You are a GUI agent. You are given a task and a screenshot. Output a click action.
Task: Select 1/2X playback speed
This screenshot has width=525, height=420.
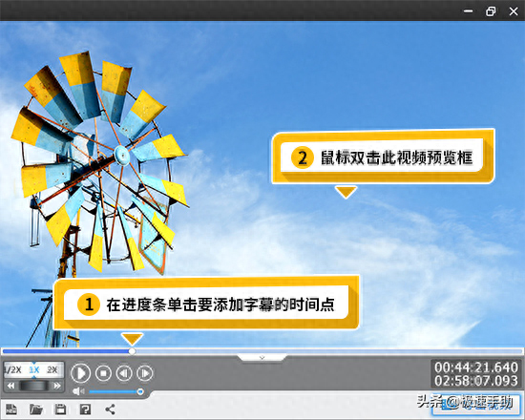[x=12, y=369]
